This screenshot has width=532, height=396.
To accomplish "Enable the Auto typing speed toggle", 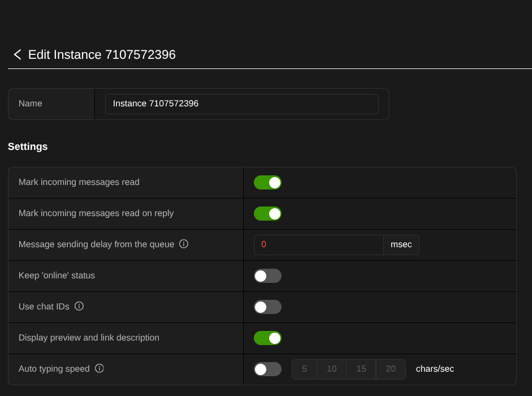I will pos(268,369).
